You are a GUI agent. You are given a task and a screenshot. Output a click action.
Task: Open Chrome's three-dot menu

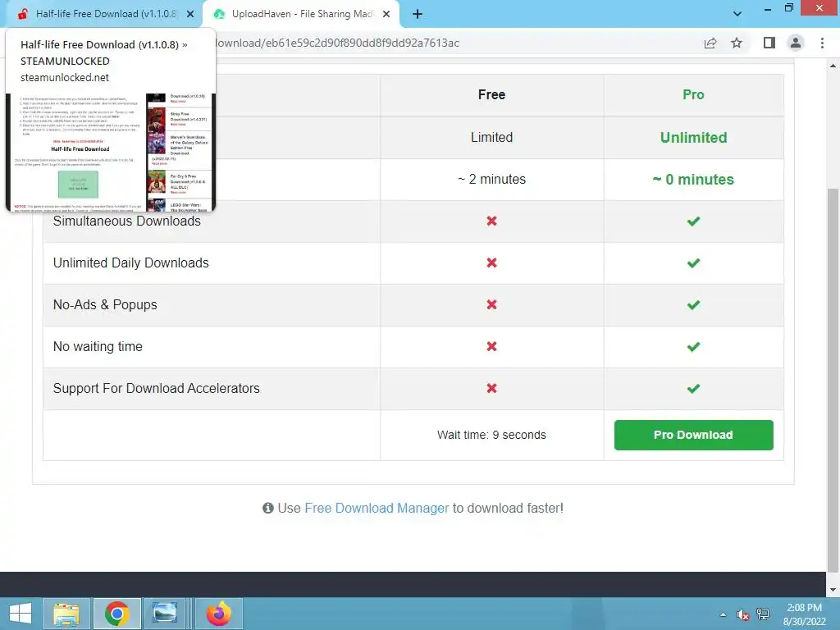pos(822,43)
